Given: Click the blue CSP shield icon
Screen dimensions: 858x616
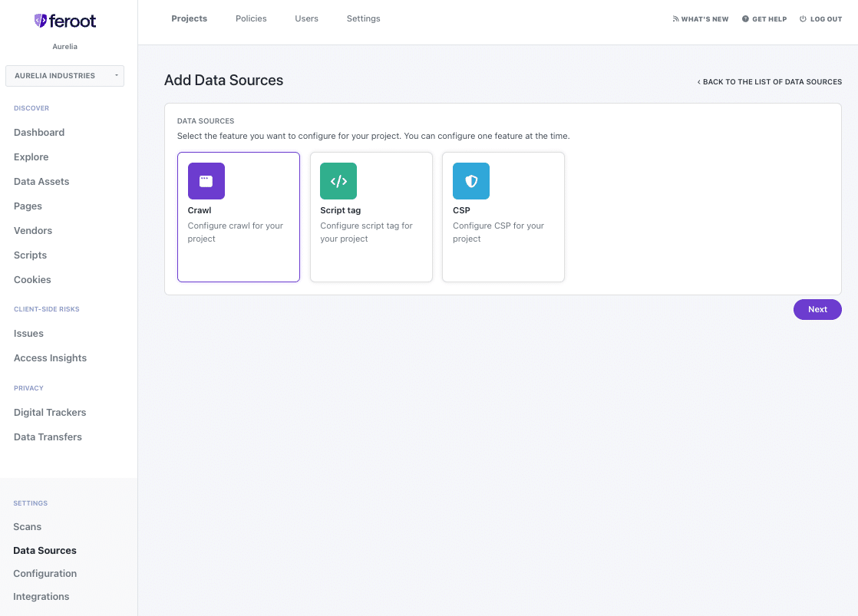Looking at the screenshot, I should pos(471,181).
